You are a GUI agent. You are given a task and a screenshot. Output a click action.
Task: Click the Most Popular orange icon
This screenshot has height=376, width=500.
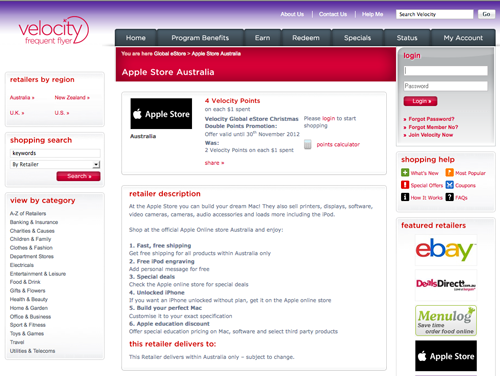tap(450, 172)
